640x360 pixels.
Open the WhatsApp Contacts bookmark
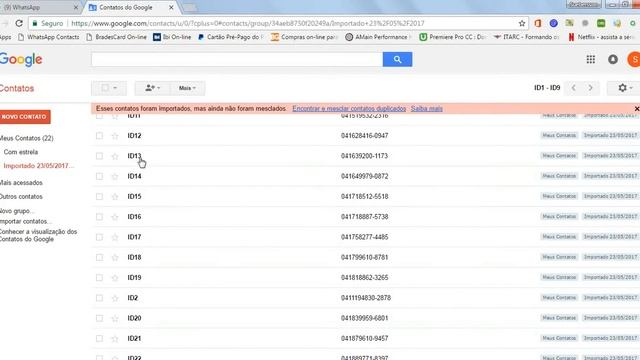(x=49, y=37)
